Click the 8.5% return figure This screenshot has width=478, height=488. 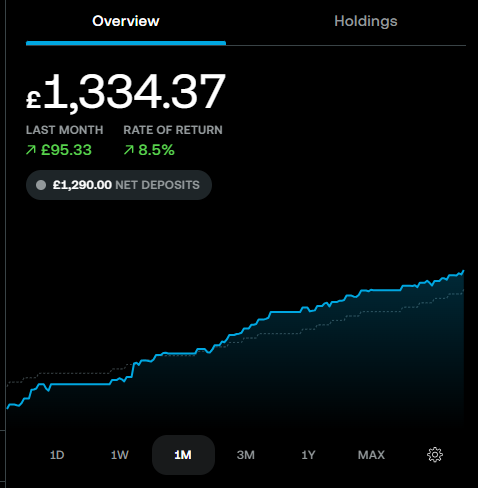pyautogui.click(x=156, y=150)
